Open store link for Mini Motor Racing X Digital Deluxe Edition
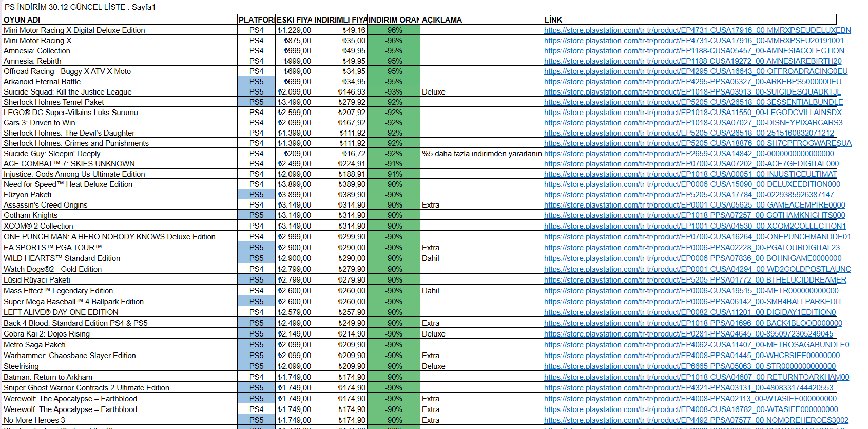The image size is (868, 429). click(698, 30)
